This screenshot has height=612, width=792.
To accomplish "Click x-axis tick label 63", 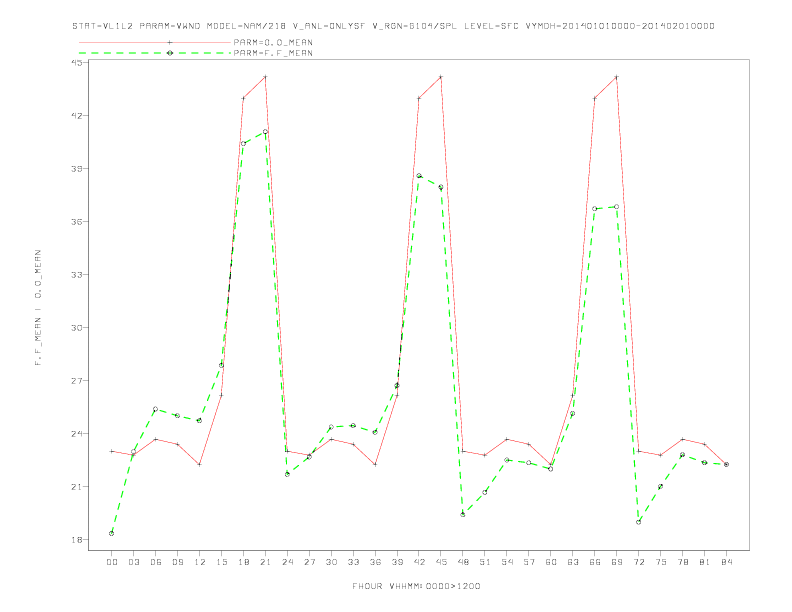I will [573, 562].
